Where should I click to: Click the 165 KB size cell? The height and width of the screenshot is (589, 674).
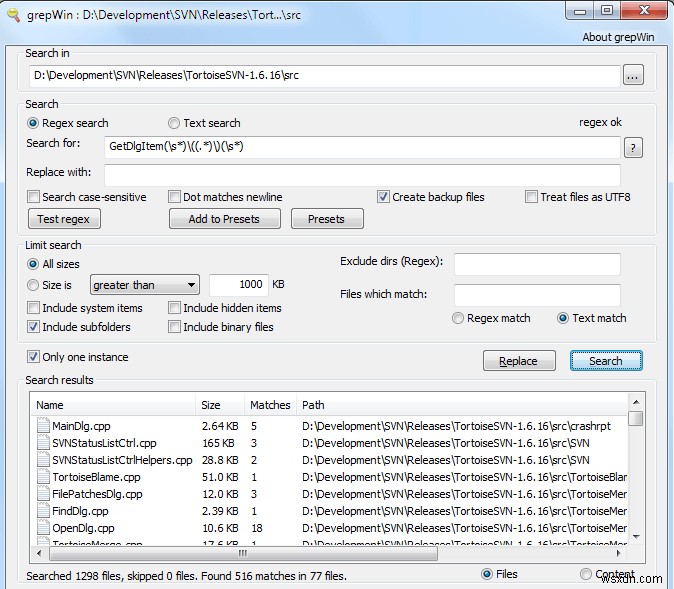click(x=218, y=443)
